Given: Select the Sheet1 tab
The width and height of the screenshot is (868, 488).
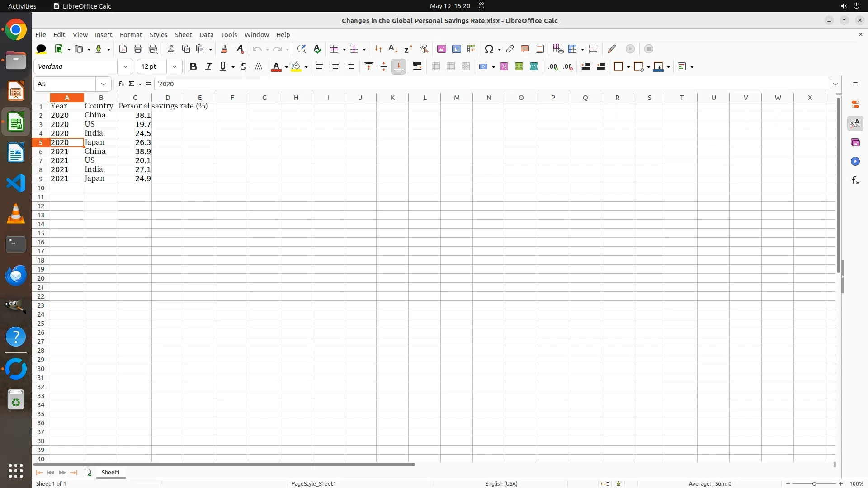Looking at the screenshot, I should point(110,473).
